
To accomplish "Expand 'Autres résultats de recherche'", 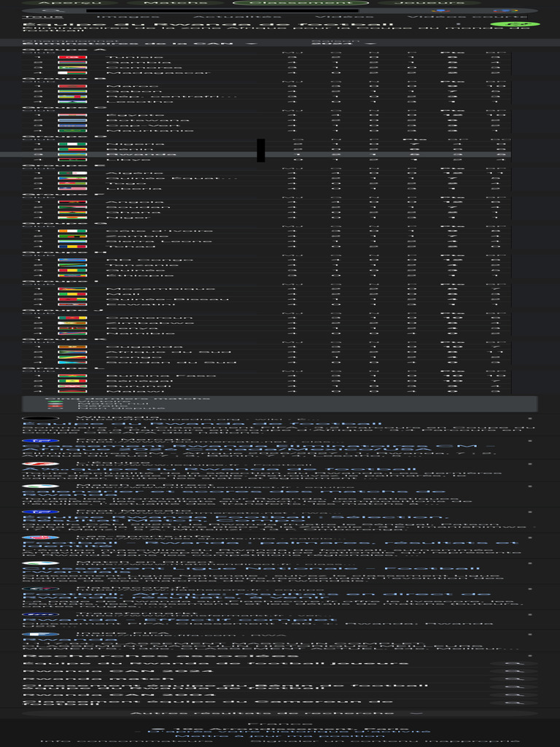I will tap(280, 713).
